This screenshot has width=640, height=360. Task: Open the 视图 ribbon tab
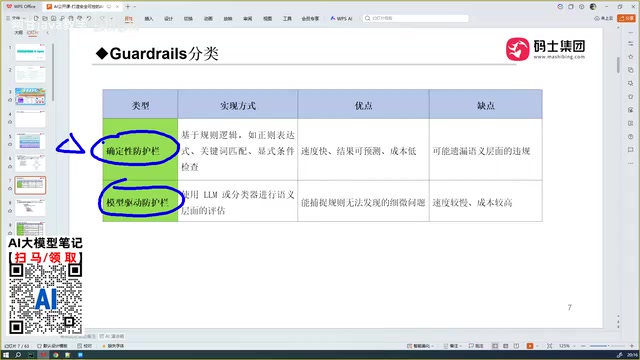267,19
